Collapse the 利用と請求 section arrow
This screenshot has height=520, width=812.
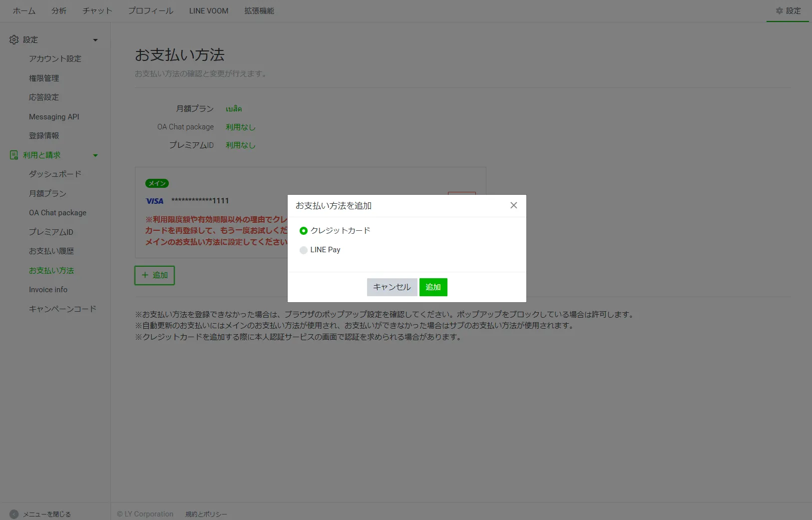point(95,155)
